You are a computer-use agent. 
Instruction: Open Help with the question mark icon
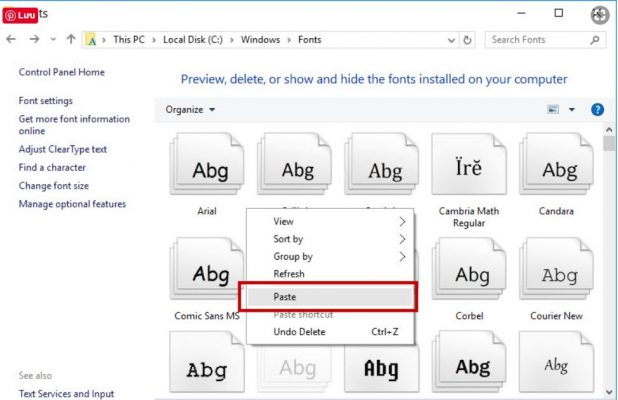click(597, 110)
